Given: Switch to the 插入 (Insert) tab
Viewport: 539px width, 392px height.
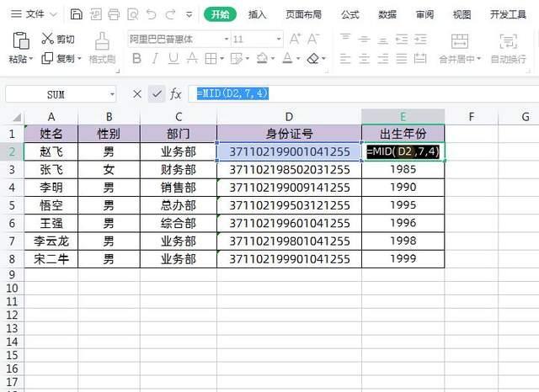Looking at the screenshot, I should (258, 14).
